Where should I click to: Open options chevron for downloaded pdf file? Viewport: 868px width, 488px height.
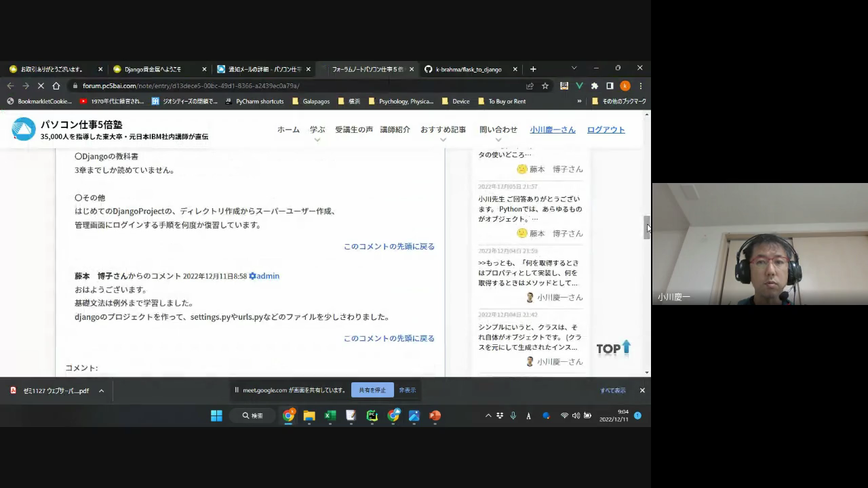click(101, 390)
